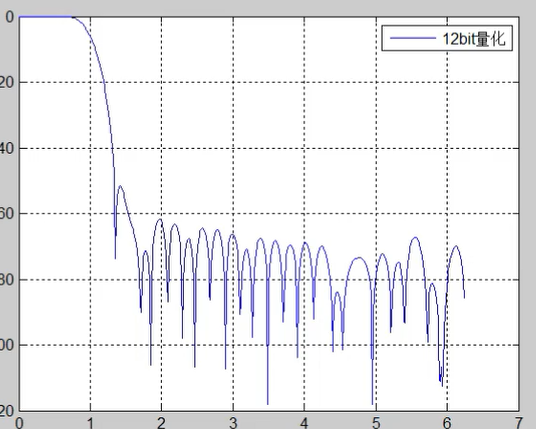Click the y-axis tick label 20
The height and width of the screenshot is (429, 536).
point(7,82)
